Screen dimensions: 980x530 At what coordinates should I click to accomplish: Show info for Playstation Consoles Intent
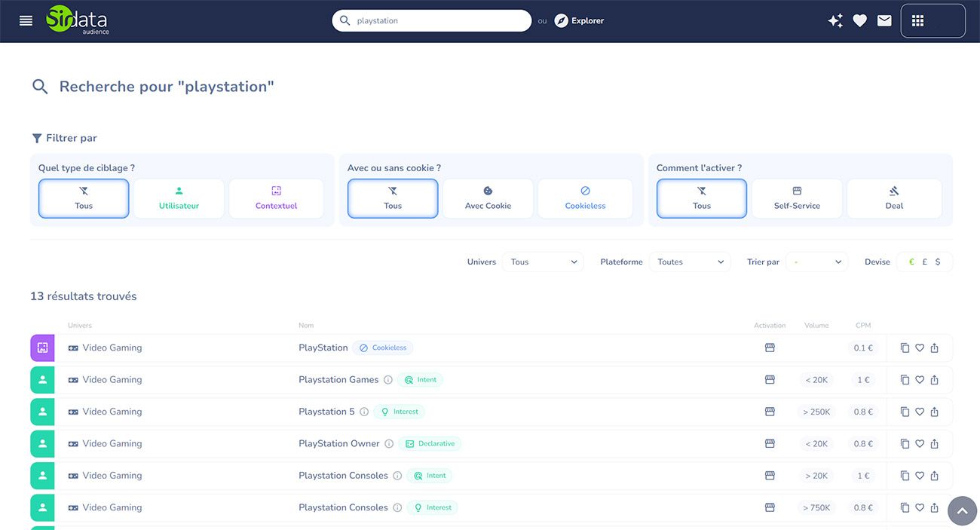[x=397, y=476]
